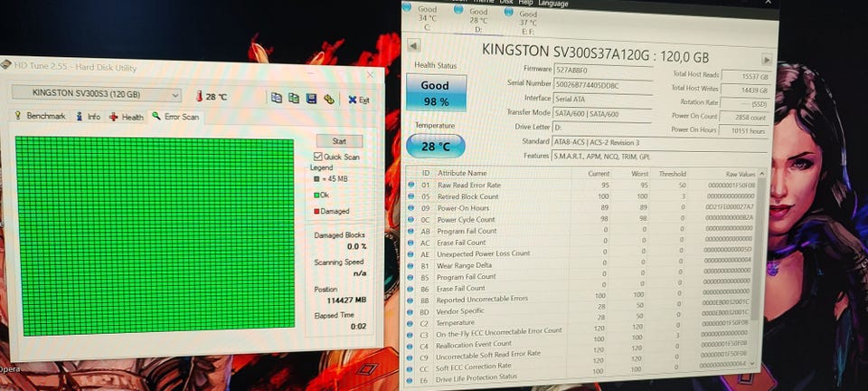Viewport: 868px width, 391px height.
Task: Click the Serial Number field
Action: click(603, 85)
